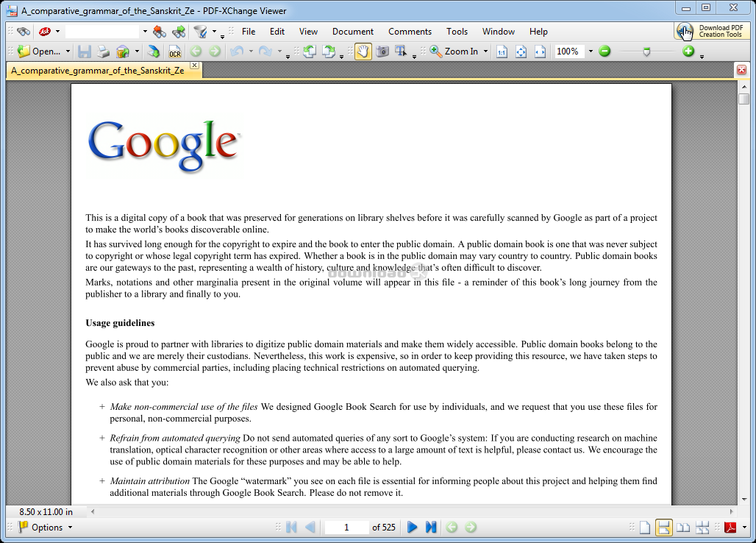Expand the Options dropdown menu
756x543 pixels.
pos(70,527)
